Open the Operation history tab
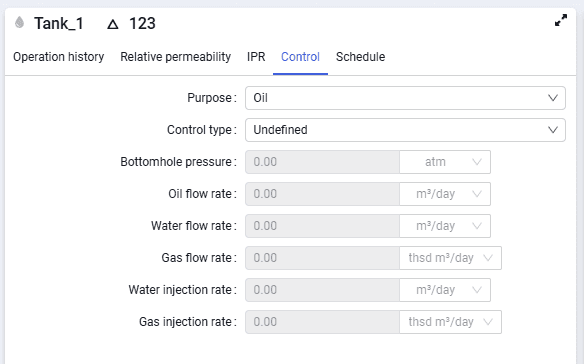 pyautogui.click(x=58, y=57)
